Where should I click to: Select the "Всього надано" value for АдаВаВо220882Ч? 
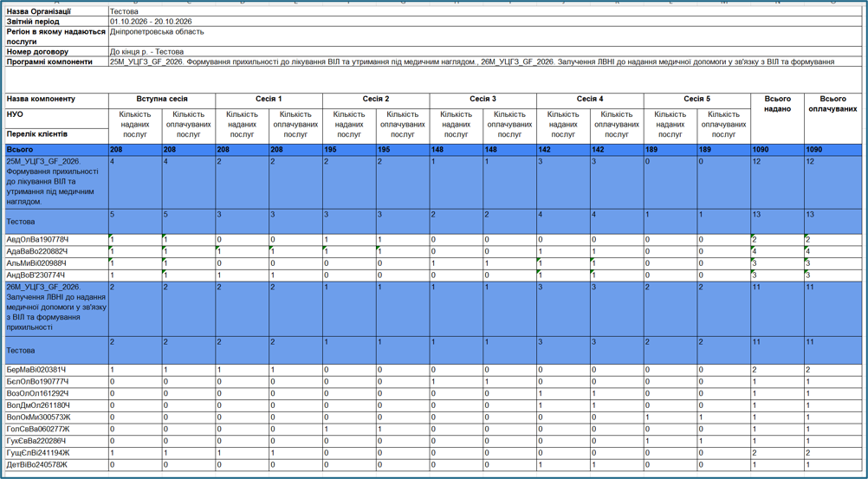tap(778, 251)
